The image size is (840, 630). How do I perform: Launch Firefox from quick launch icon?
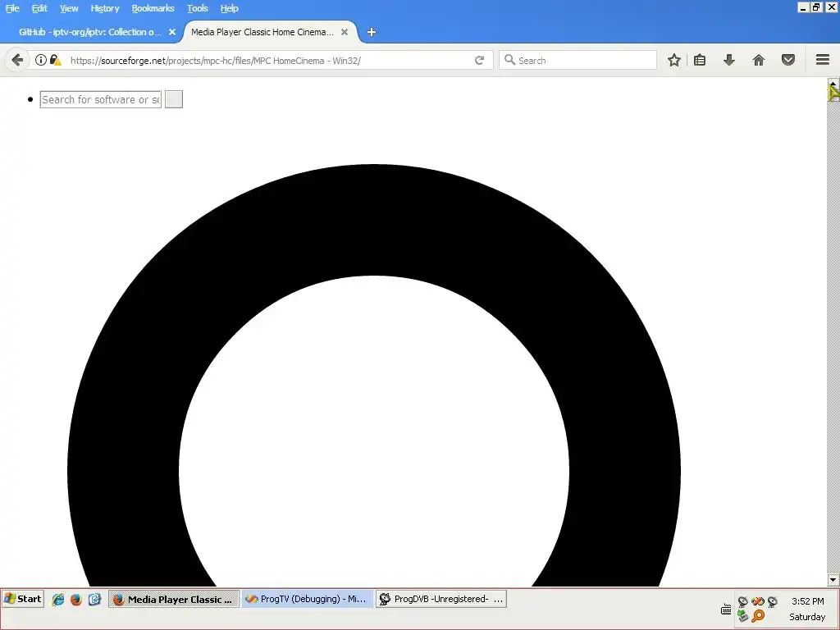pyautogui.click(x=76, y=600)
